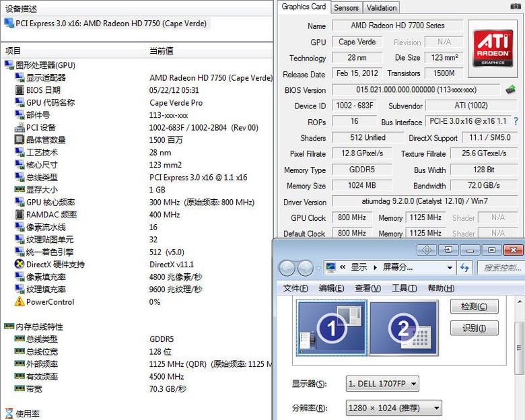Click the target icon button in window title bar

pyautogui.click(x=427, y=250)
